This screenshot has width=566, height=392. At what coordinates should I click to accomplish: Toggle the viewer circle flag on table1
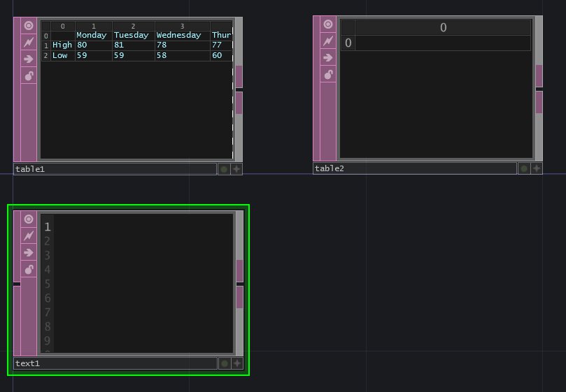pyautogui.click(x=29, y=26)
